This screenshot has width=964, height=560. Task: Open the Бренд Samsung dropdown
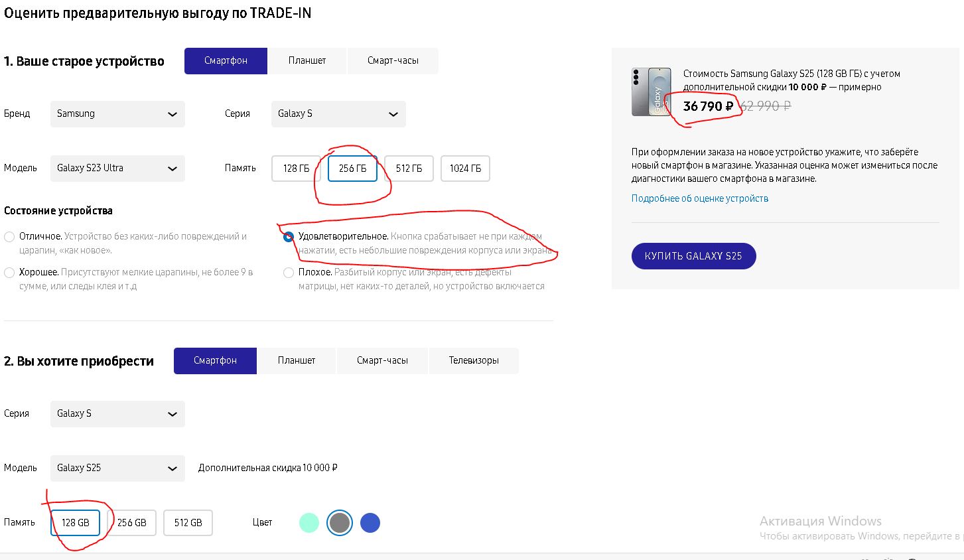tap(117, 114)
